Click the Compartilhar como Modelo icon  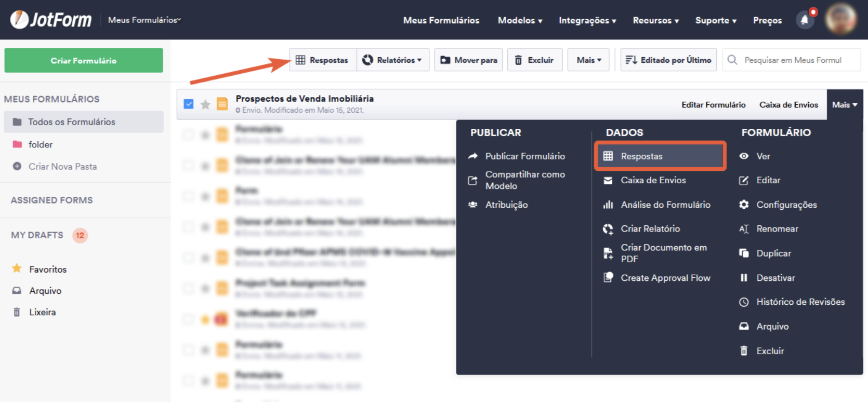click(472, 180)
